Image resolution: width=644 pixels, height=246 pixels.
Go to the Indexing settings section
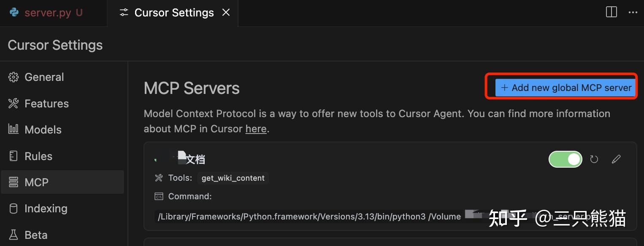pyautogui.click(x=46, y=209)
